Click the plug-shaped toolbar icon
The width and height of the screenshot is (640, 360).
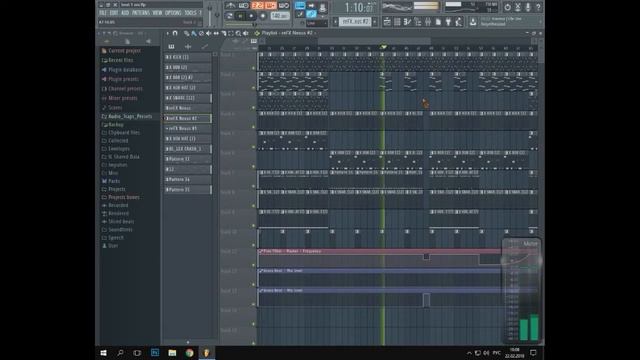tap(448, 22)
